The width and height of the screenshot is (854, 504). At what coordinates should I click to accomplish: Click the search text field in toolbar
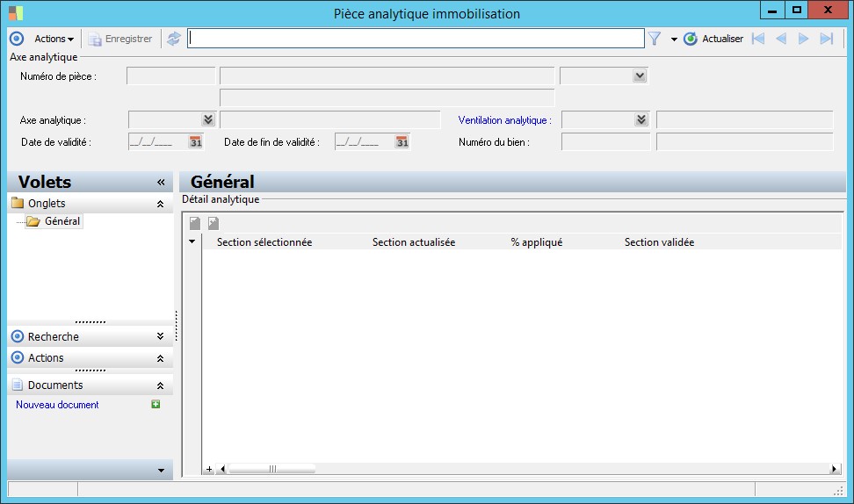coord(416,39)
